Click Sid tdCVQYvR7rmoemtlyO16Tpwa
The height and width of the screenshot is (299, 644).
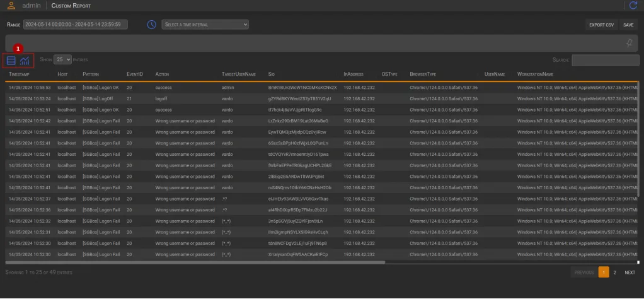click(x=298, y=154)
